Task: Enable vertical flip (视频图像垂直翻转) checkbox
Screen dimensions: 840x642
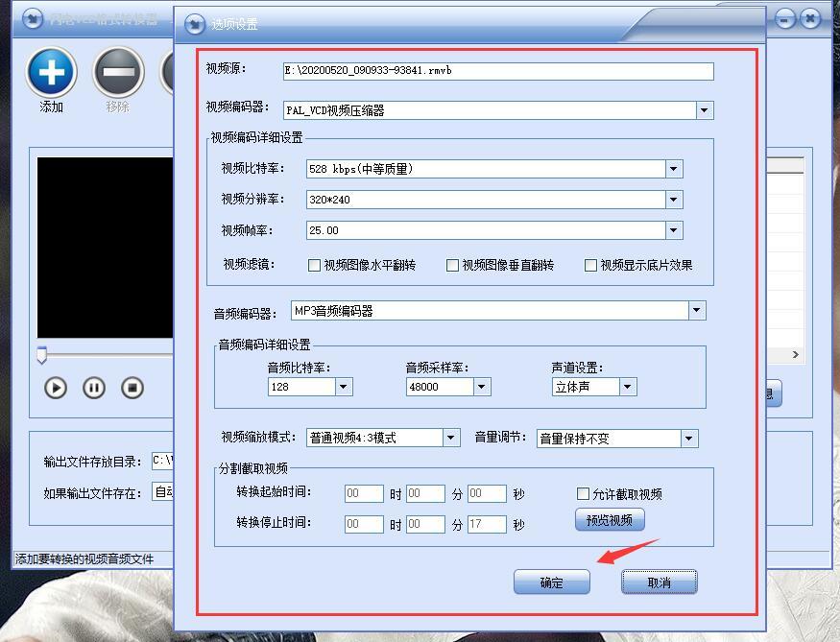Action: tap(453, 265)
